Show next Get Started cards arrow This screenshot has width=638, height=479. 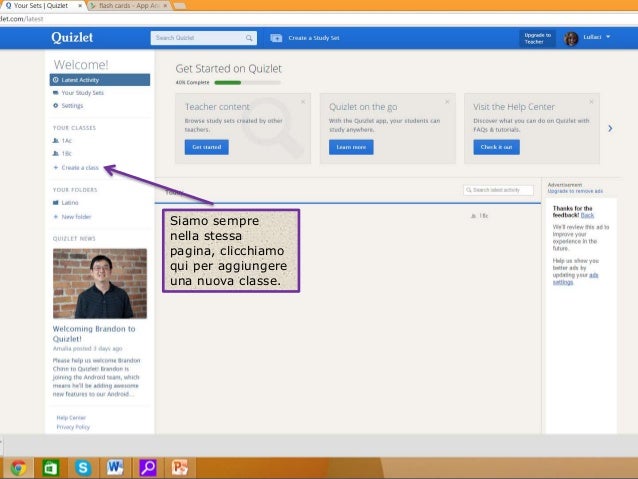tap(610, 129)
